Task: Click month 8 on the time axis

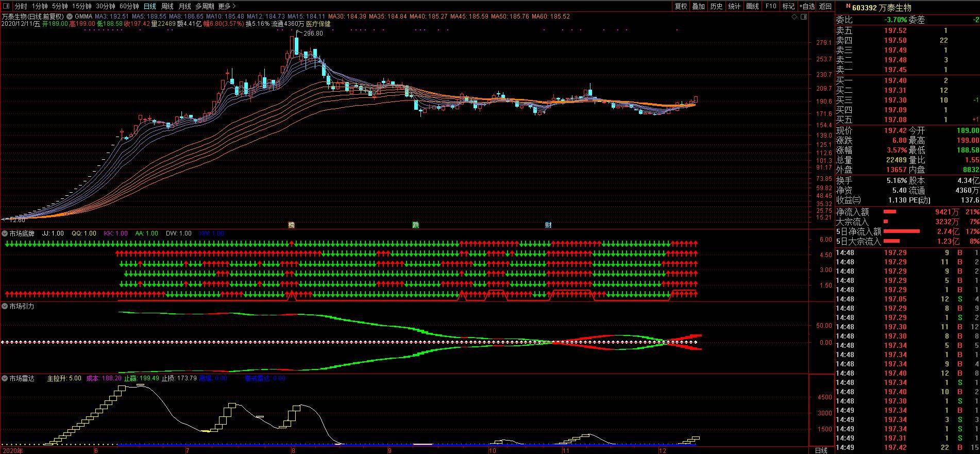Action: (293, 450)
